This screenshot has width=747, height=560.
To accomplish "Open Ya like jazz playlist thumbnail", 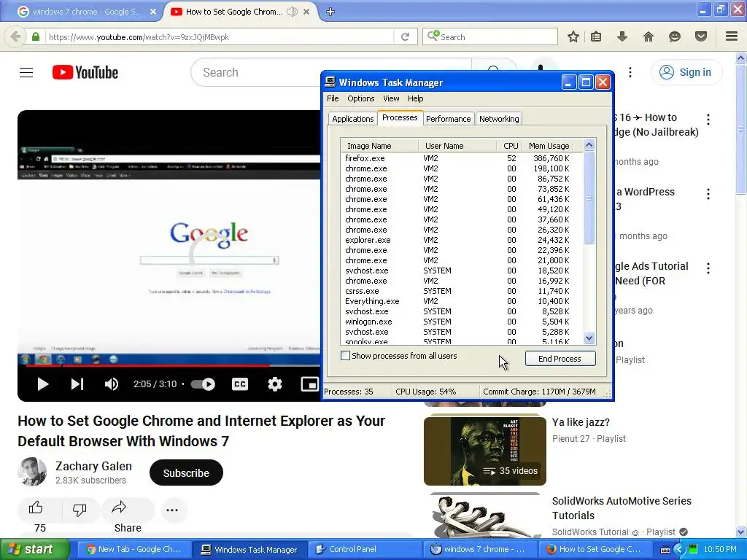I will click(485, 451).
